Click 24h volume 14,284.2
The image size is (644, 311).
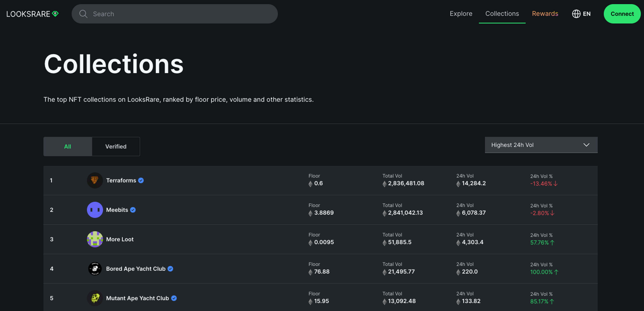pyautogui.click(x=474, y=183)
